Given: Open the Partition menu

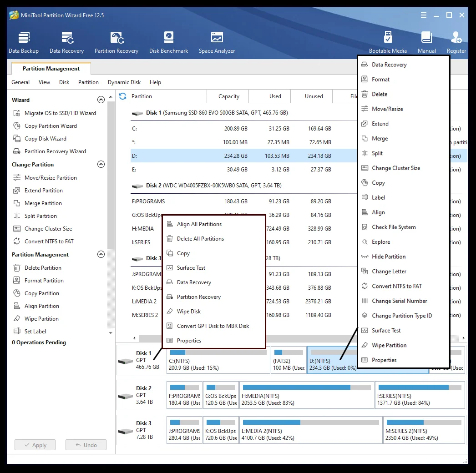Looking at the screenshot, I should [x=88, y=82].
